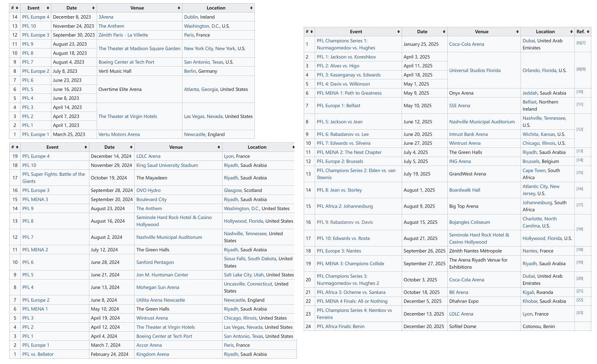Visit the Cape Town link
This screenshot has height=364, width=597.
[534, 170]
